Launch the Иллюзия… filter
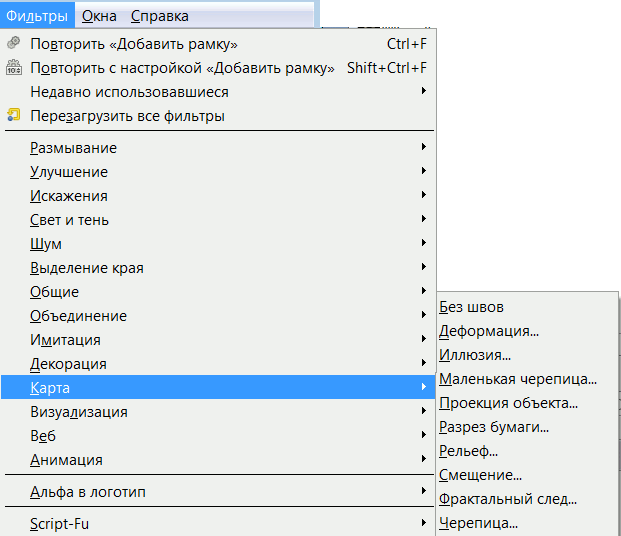The height and width of the screenshot is (536, 621). click(475, 355)
